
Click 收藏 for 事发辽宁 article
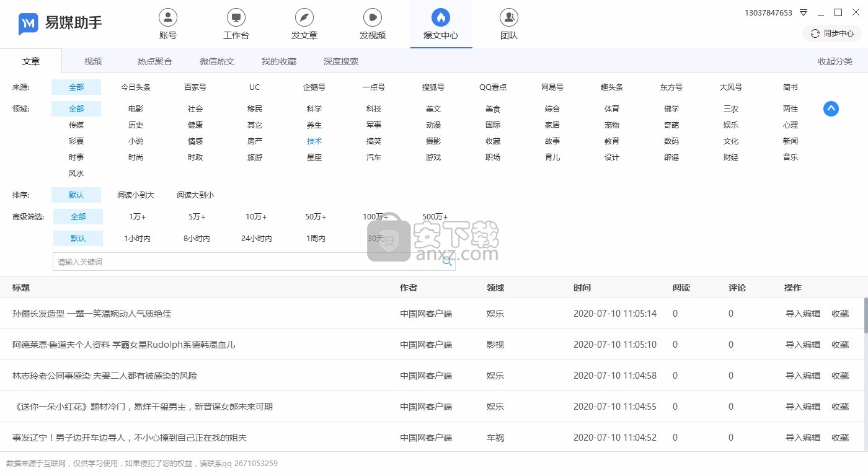(840, 438)
